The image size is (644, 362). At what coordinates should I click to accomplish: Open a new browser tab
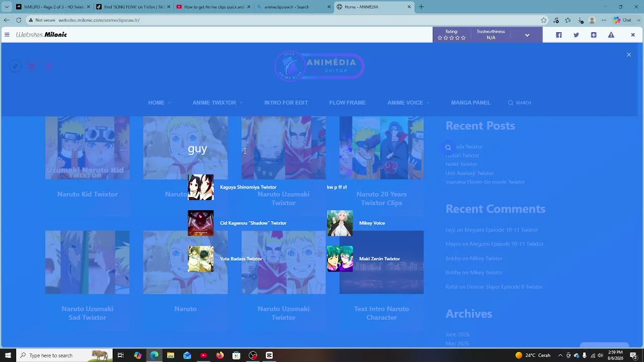[421, 7]
